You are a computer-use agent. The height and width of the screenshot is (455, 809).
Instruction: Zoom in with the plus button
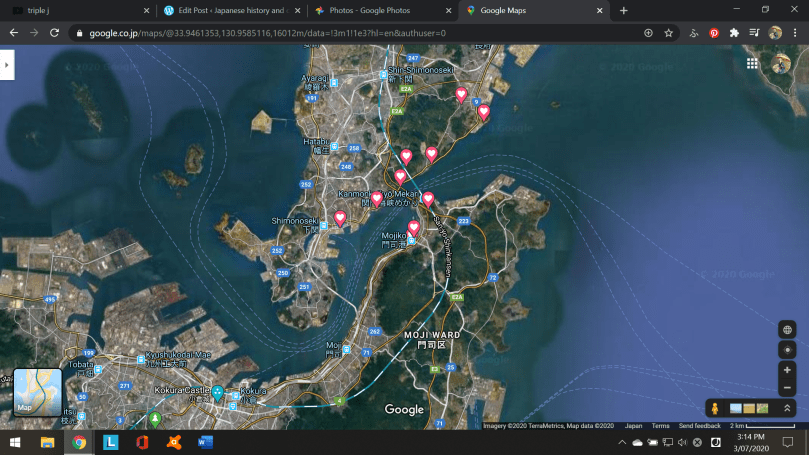787,370
